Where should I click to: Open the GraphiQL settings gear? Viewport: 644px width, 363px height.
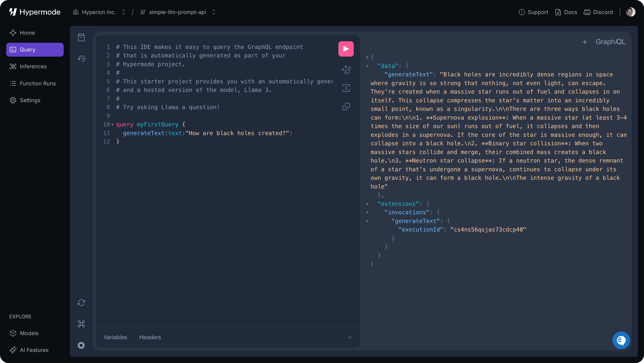point(81,345)
